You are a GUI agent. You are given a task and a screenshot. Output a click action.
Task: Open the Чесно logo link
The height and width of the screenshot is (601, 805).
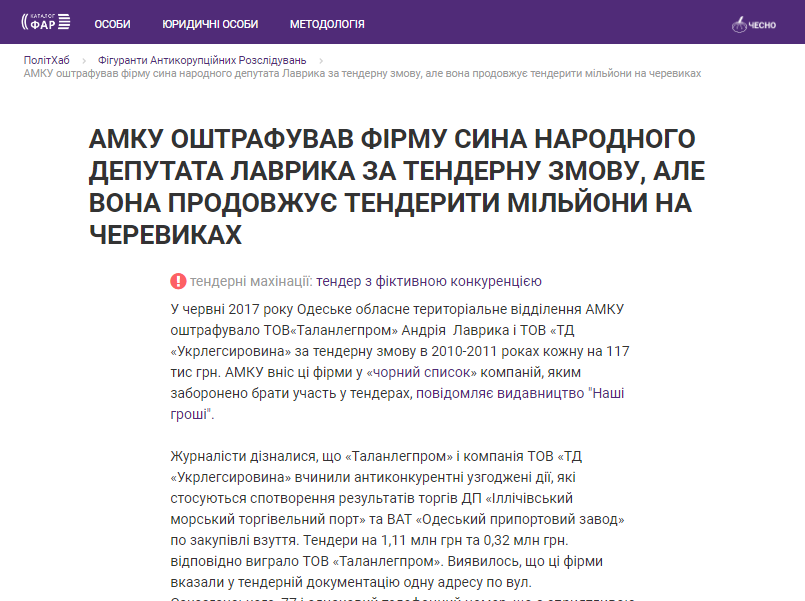point(754,25)
